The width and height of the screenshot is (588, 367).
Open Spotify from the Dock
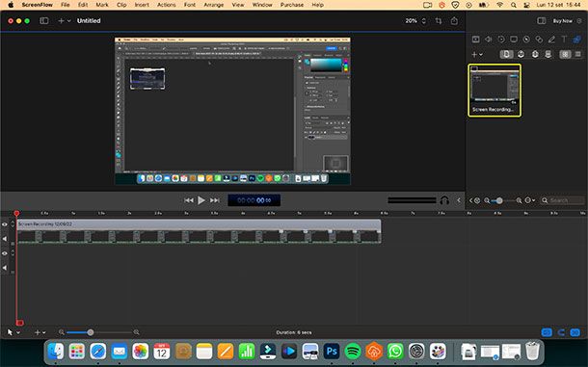(x=353, y=352)
